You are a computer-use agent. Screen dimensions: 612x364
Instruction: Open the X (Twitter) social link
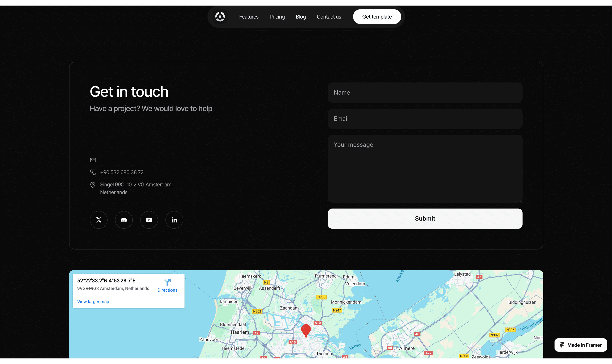pyautogui.click(x=99, y=220)
